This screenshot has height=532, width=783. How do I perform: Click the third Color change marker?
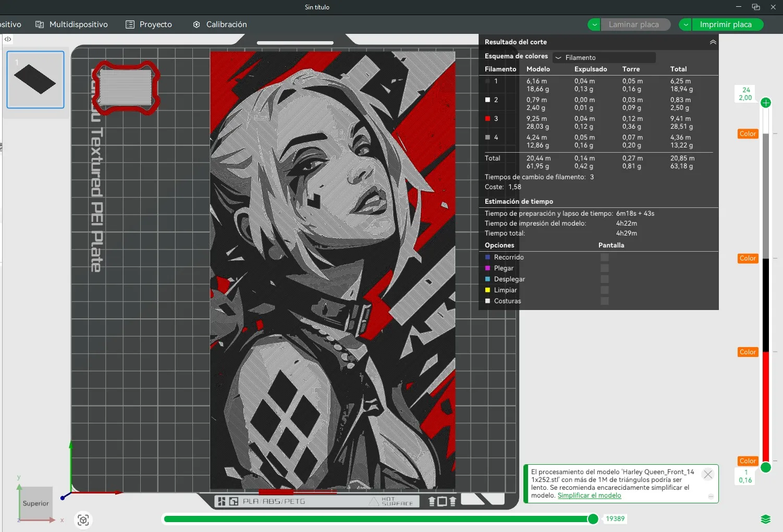click(748, 352)
